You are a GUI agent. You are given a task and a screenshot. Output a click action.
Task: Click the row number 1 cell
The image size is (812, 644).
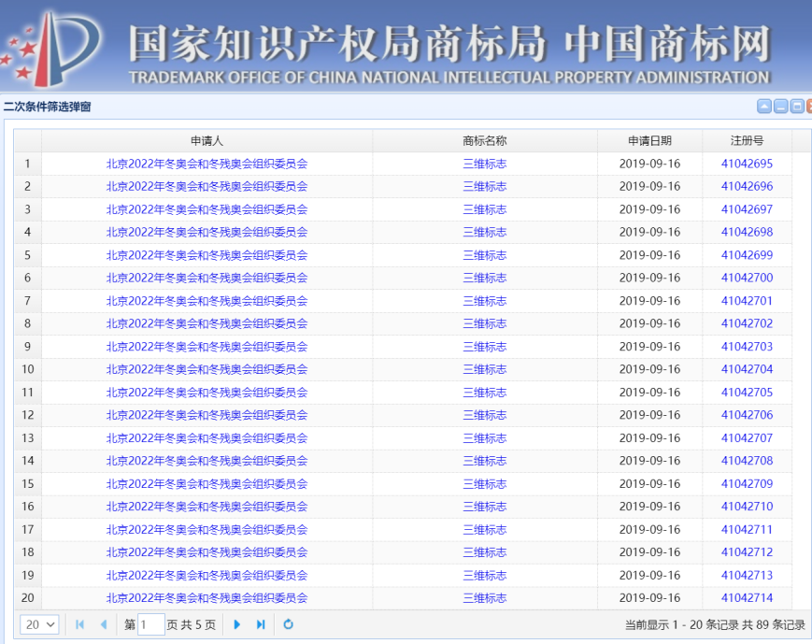27,164
